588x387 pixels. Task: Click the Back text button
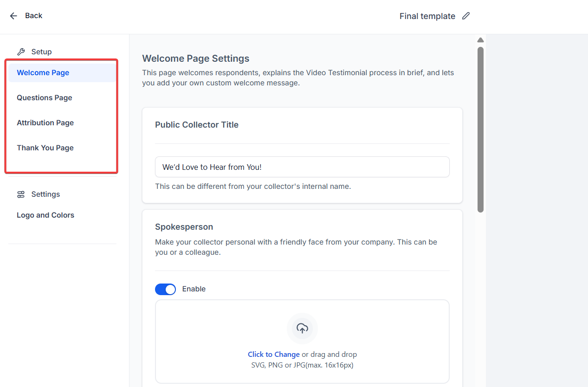click(x=33, y=16)
